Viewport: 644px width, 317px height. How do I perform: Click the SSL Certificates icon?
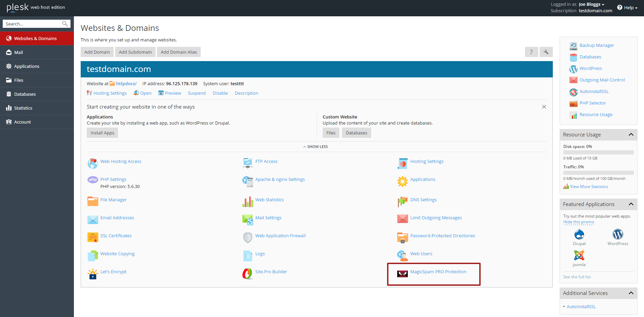pos(93,238)
